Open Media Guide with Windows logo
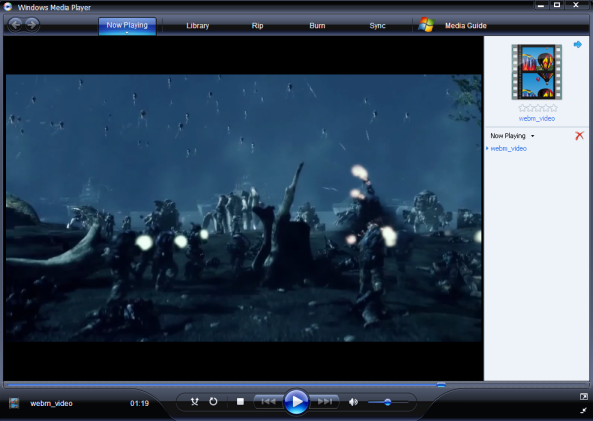593x421 pixels. point(452,25)
